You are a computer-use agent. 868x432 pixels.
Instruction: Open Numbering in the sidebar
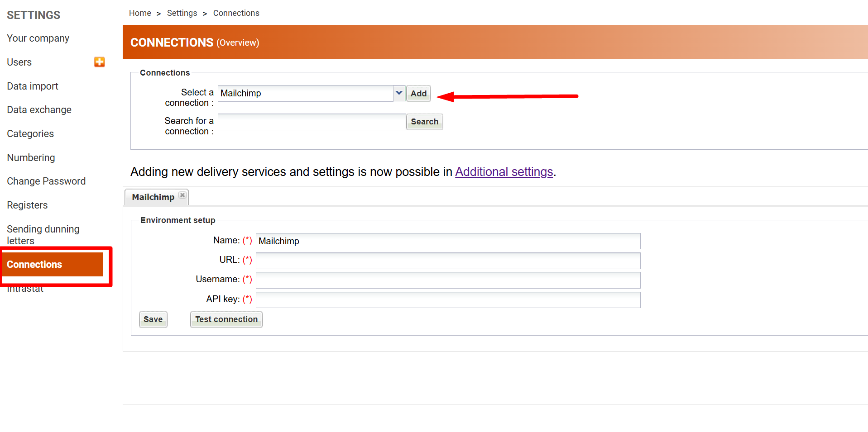click(31, 158)
